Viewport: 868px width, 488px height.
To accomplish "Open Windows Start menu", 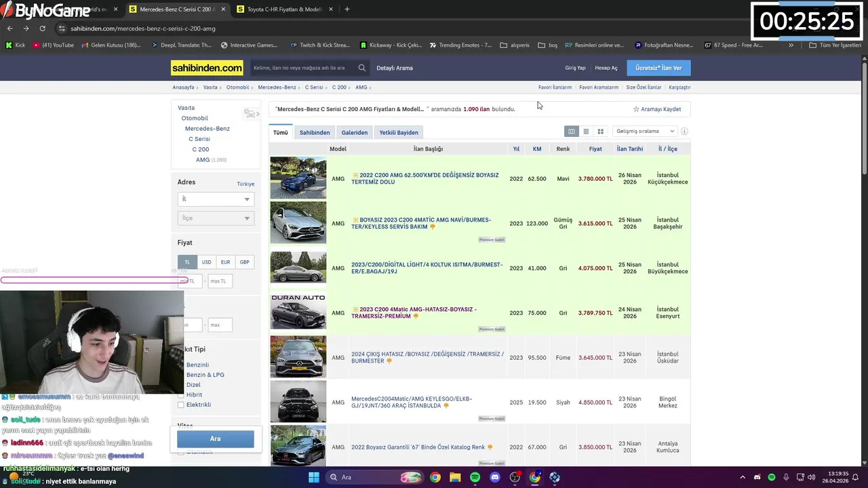I will point(313,477).
